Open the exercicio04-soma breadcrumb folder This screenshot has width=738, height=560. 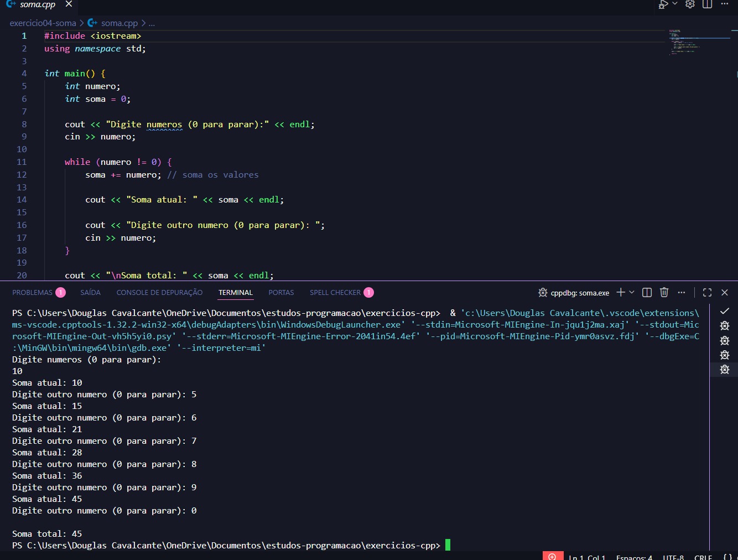(43, 23)
